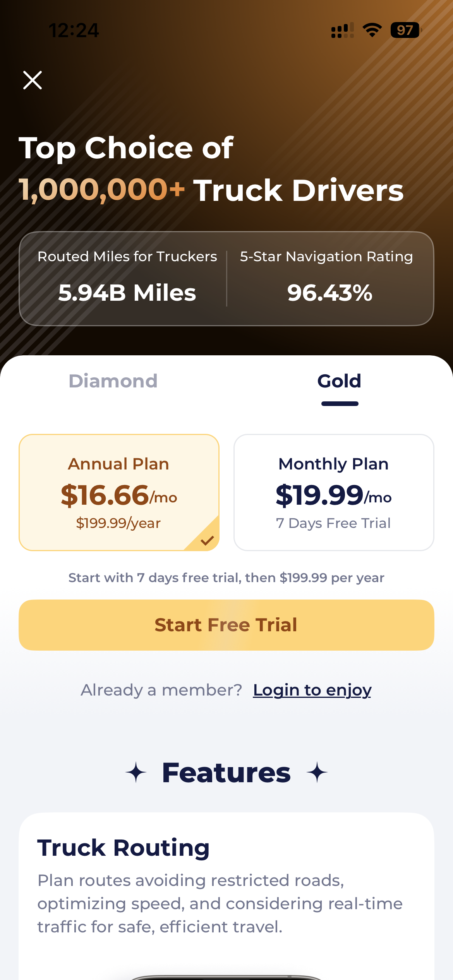Image resolution: width=453 pixels, height=980 pixels.
Task: Tap the Features section heading
Action: pyautogui.click(x=226, y=773)
